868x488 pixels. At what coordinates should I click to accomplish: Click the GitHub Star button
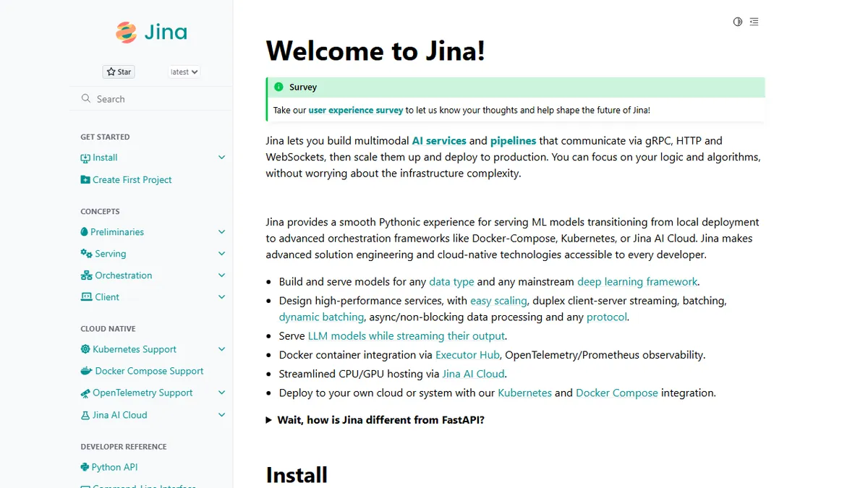tap(119, 72)
